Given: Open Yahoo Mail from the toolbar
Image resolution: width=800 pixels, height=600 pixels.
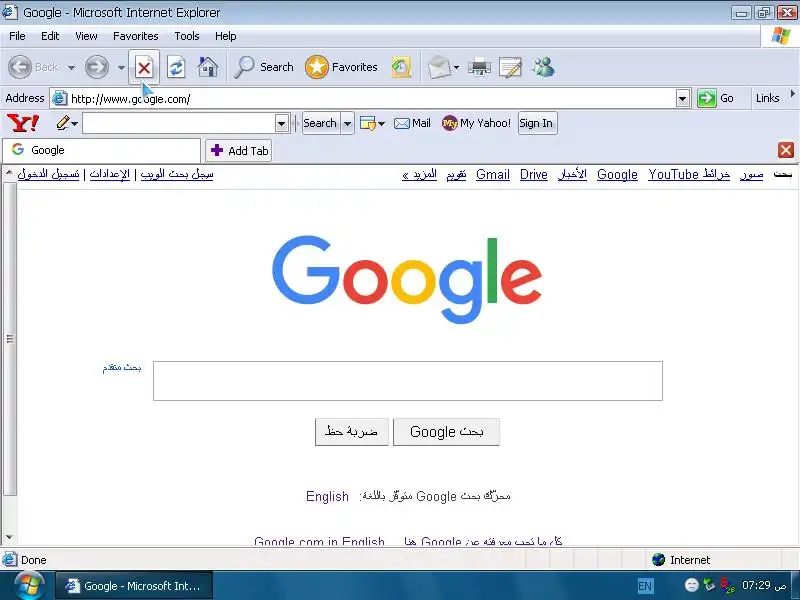Looking at the screenshot, I should 412,123.
